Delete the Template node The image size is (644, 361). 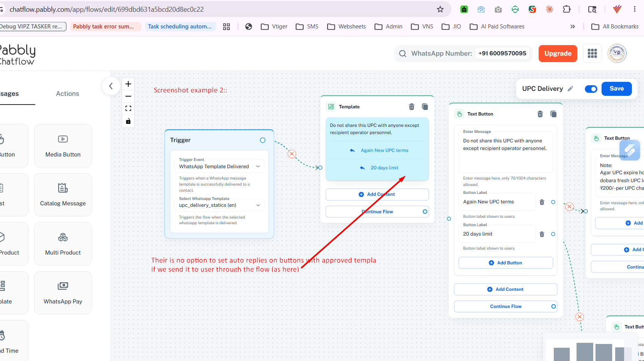tap(412, 107)
